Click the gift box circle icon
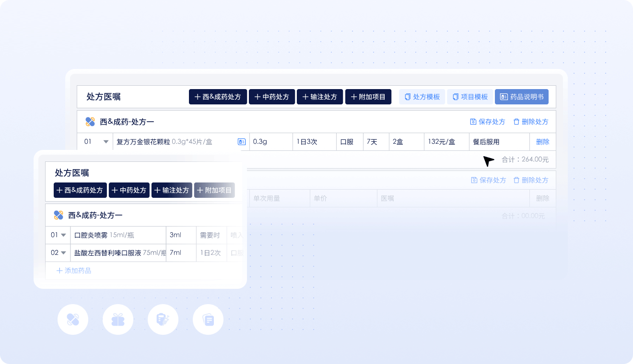Screen dimensions: 633x364 click(118, 319)
